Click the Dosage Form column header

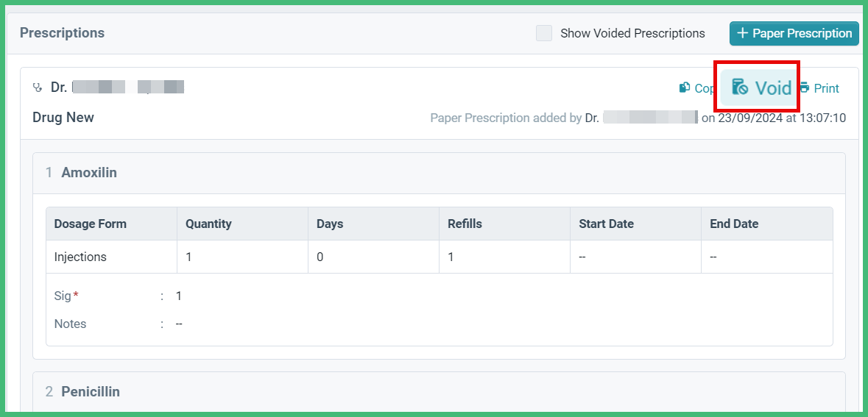[91, 224]
